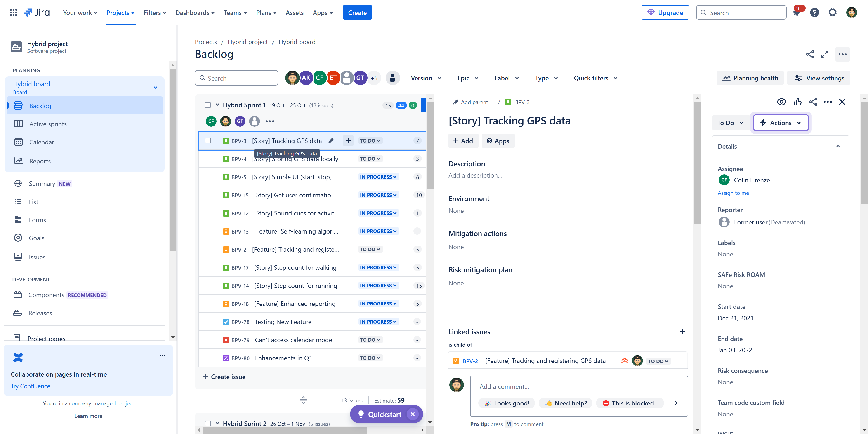Filter by AK assignee avatar

coord(306,78)
